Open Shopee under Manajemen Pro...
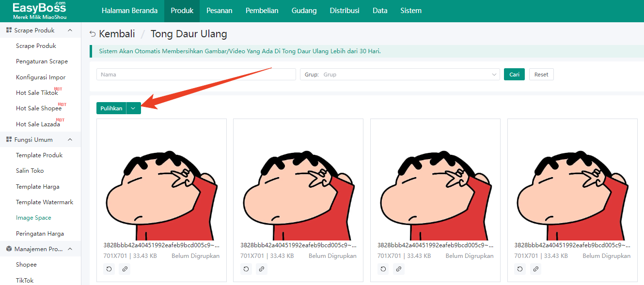 pos(26,265)
